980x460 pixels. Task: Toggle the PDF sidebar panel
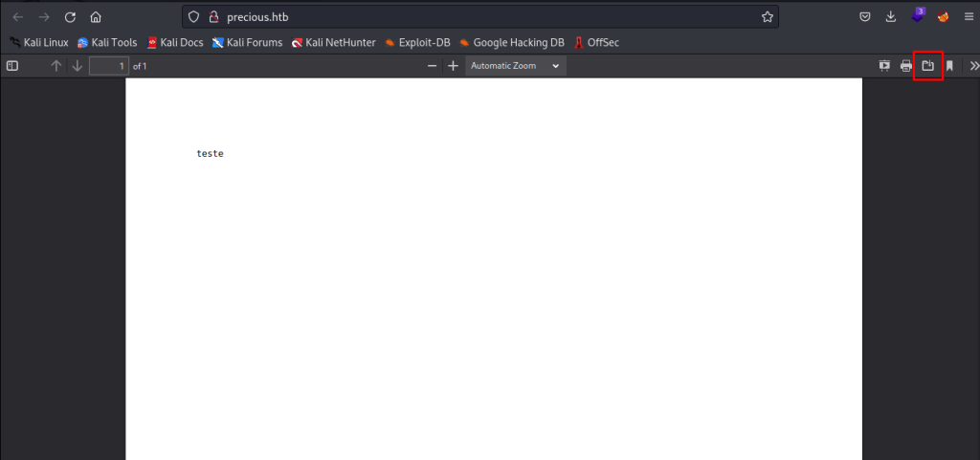coord(12,66)
